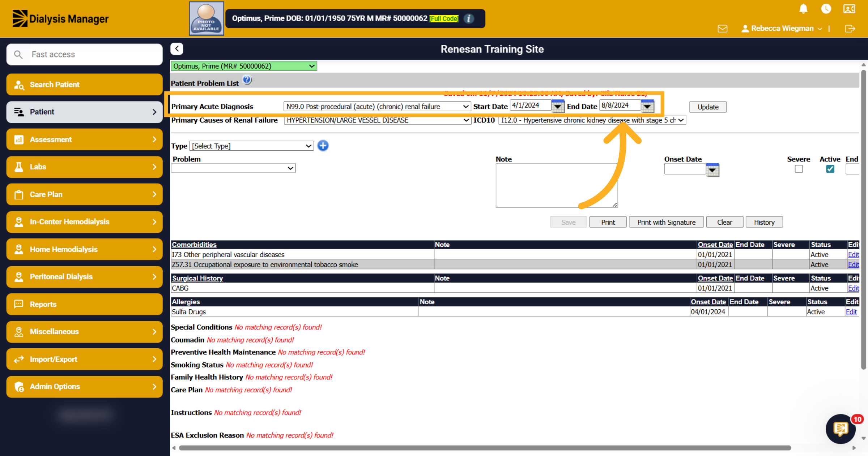This screenshot has width=868, height=456.
Task: Open Primary Causes of Renal Failure dropdown
Action: tap(377, 120)
